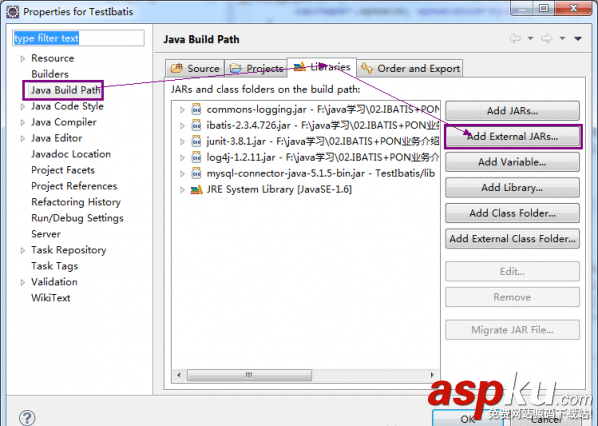The width and height of the screenshot is (598, 426).
Task: Expand the Task Repository node
Action: coord(23,250)
